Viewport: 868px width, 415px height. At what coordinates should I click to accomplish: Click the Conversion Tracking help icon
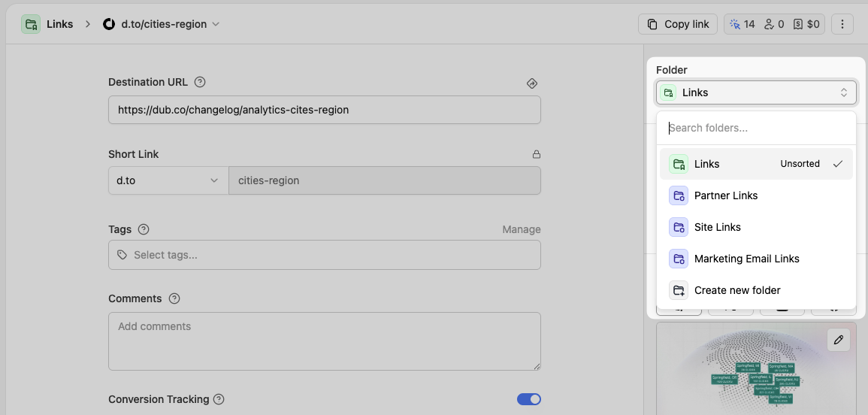(x=219, y=399)
